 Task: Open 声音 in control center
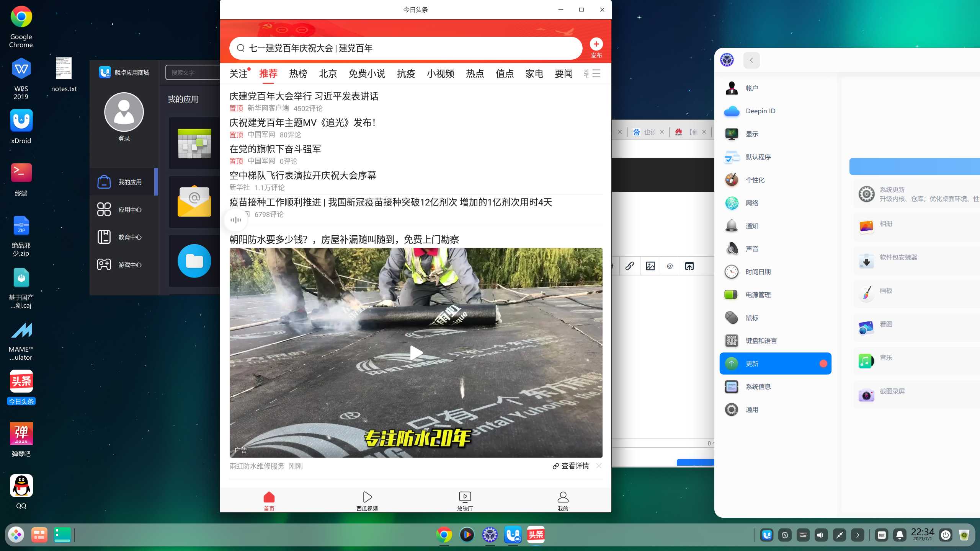752,249
